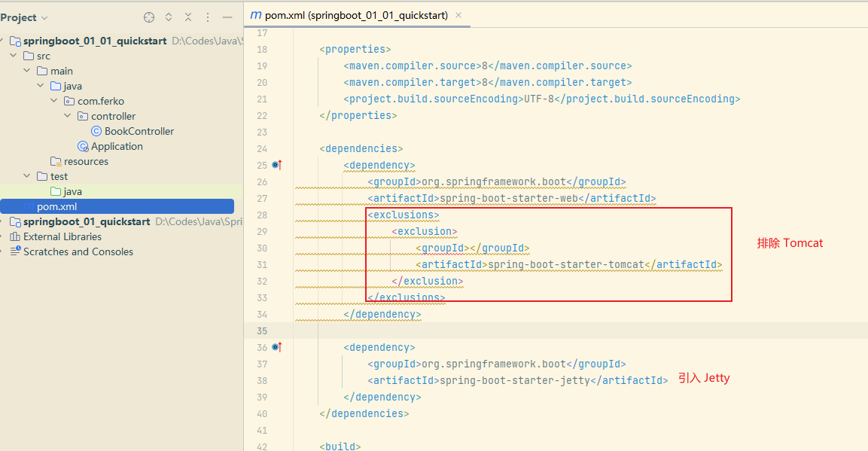The height and width of the screenshot is (451, 868).
Task: Click BookController class icon
Action: pyautogui.click(x=96, y=131)
